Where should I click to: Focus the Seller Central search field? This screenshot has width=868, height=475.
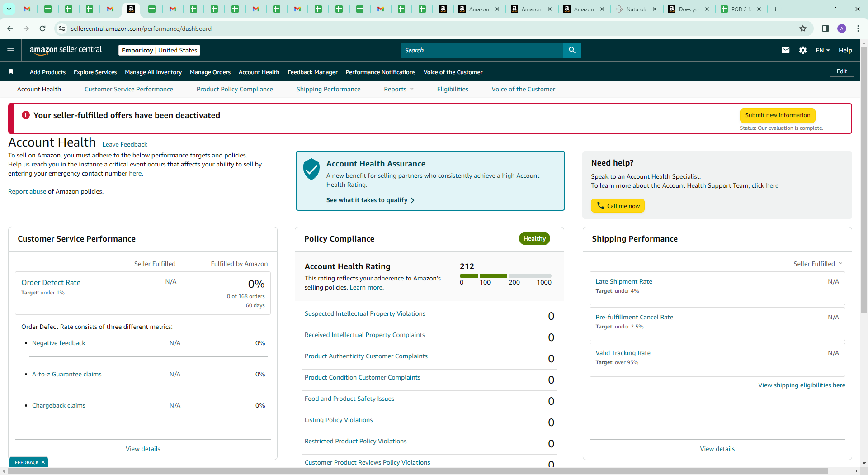tap(482, 50)
